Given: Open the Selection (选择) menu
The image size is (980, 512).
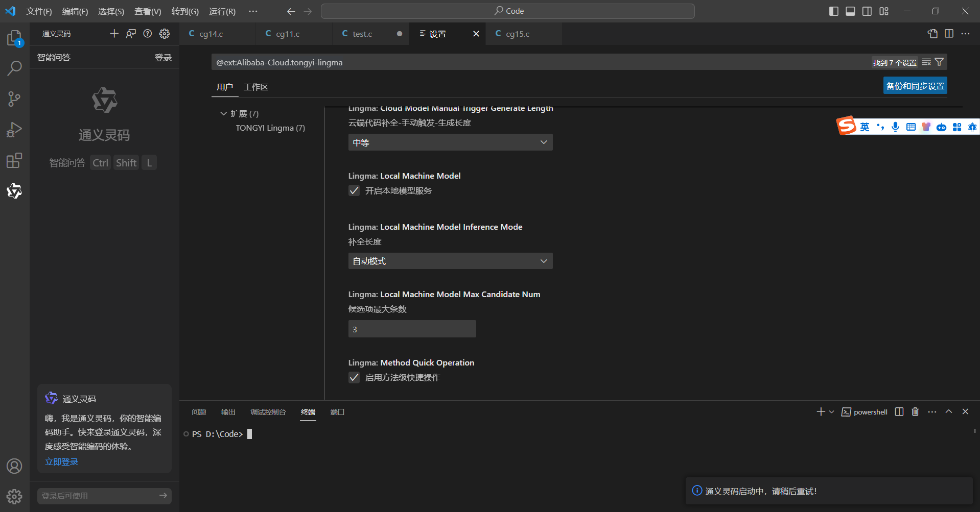Looking at the screenshot, I should 111,11.
